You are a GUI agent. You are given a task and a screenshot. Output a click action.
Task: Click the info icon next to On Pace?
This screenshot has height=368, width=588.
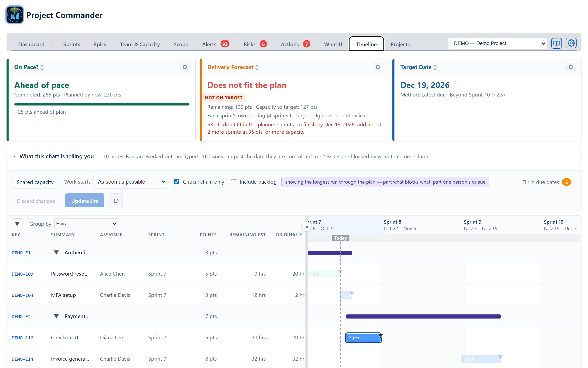click(x=42, y=67)
